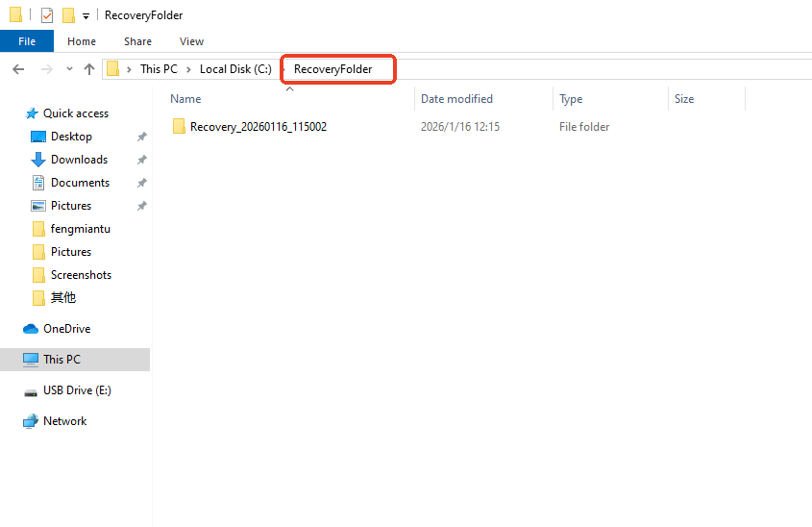812x527 pixels.
Task: Click the File folder type cell
Action: (x=584, y=127)
